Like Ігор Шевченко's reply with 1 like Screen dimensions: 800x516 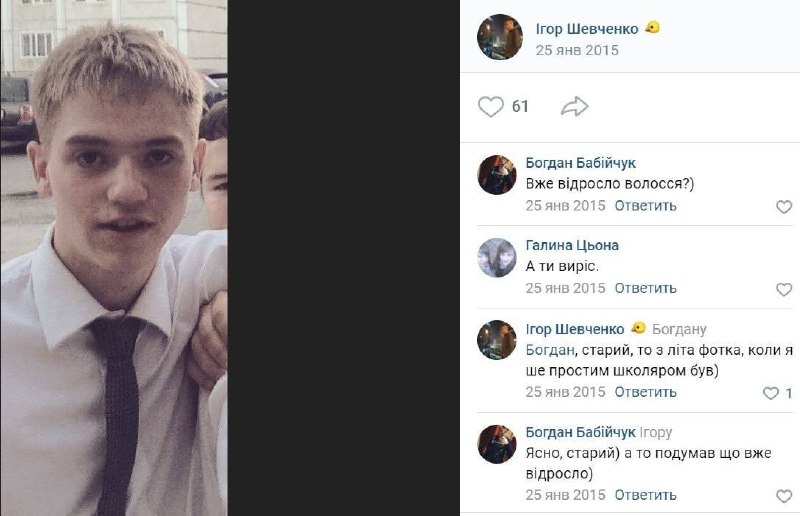(771, 393)
